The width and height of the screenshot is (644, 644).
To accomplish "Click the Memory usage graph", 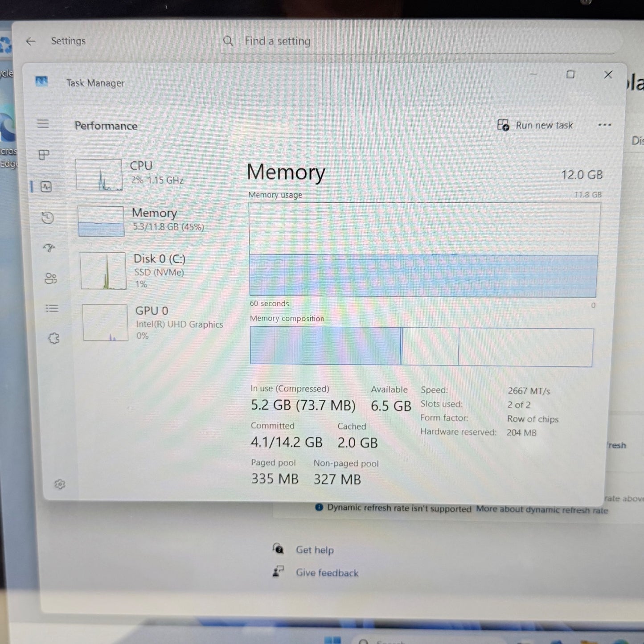I will pyautogui.click(x=423, y=250).
